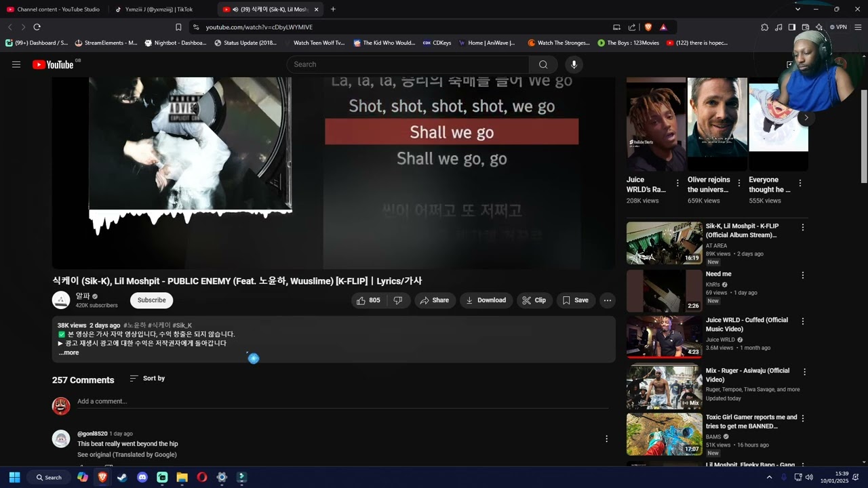Subscribe to the 알파 channel
The width and height of the screenshot is (868, 488).
click(151, 300)
